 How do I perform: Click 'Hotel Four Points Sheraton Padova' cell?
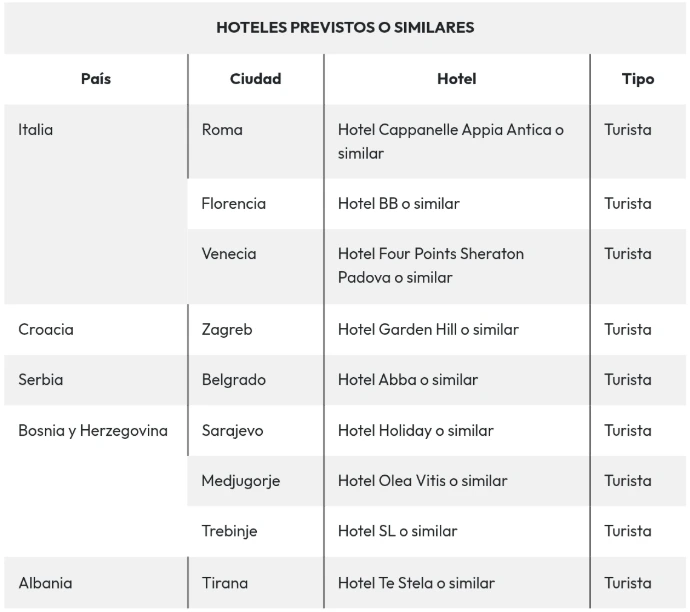430,265
